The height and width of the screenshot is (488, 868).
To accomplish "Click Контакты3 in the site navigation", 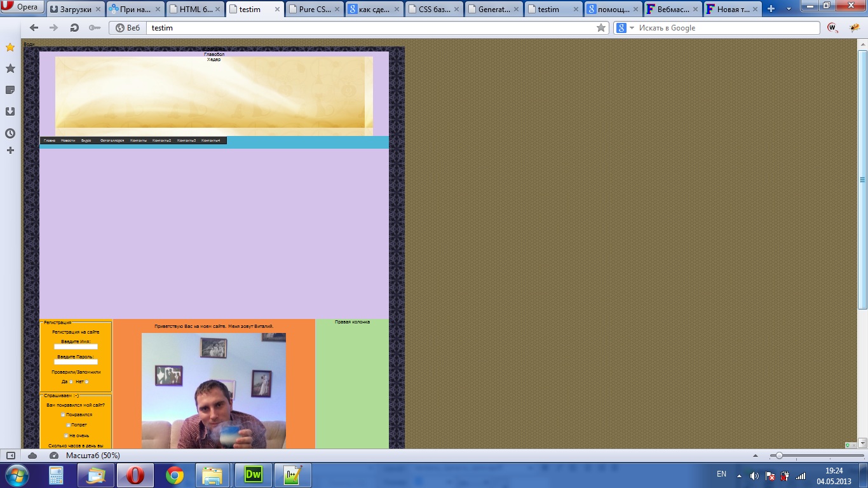I will [x=186, y=140].
